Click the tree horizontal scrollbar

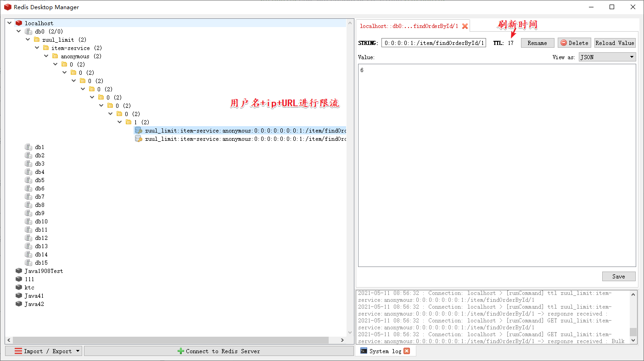click(171, 340)
